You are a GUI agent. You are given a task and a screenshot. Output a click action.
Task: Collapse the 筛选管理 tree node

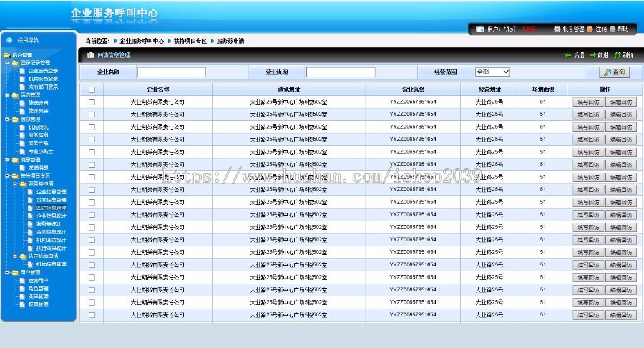(7, 95)
